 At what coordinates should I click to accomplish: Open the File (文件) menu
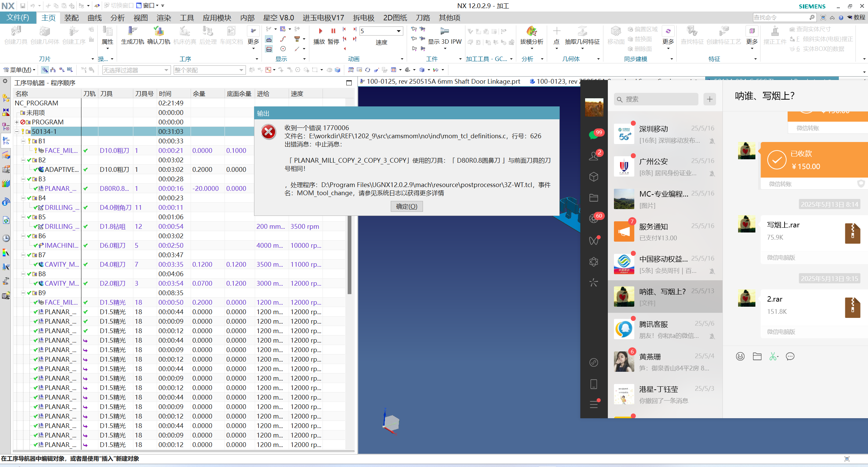18,18
